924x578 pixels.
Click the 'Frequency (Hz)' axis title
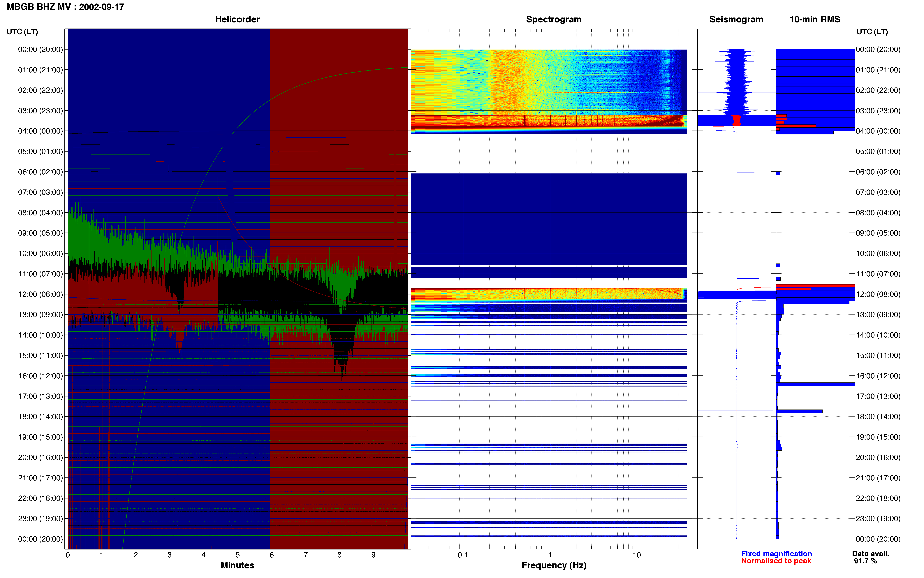coord(554,565)
